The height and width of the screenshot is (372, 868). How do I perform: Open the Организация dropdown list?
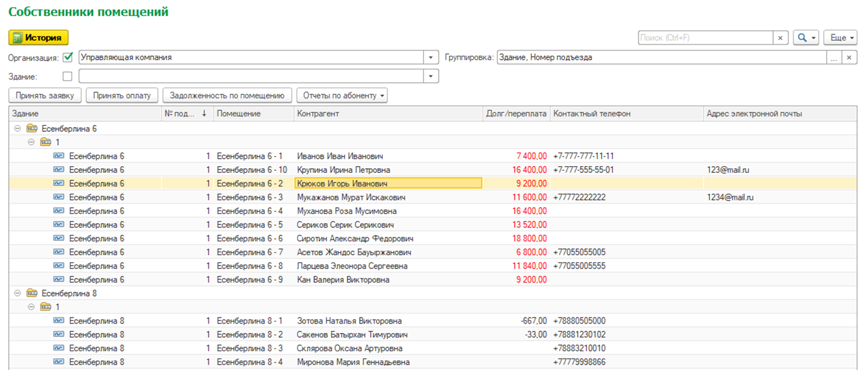[x=431, y=58]
